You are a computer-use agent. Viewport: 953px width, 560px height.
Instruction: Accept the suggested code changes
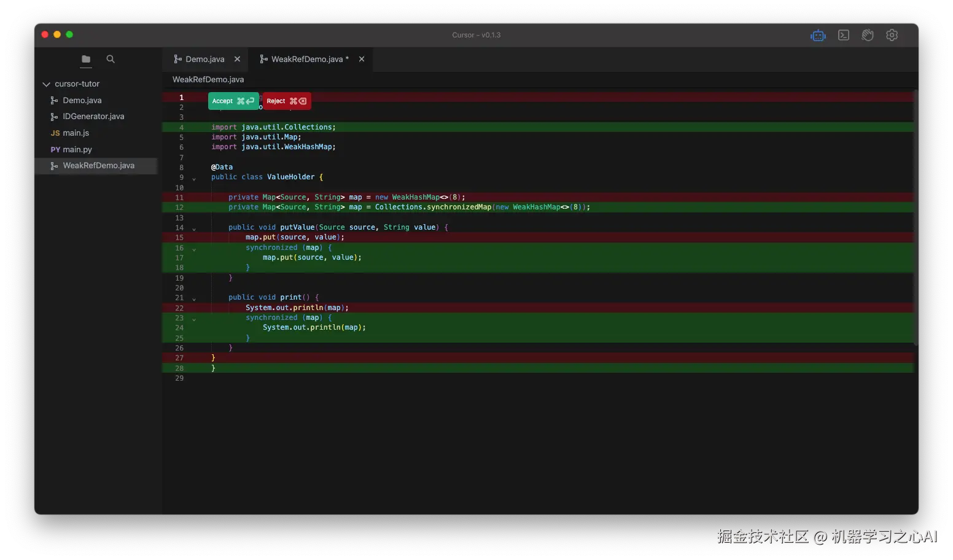(x=233, y=101)
